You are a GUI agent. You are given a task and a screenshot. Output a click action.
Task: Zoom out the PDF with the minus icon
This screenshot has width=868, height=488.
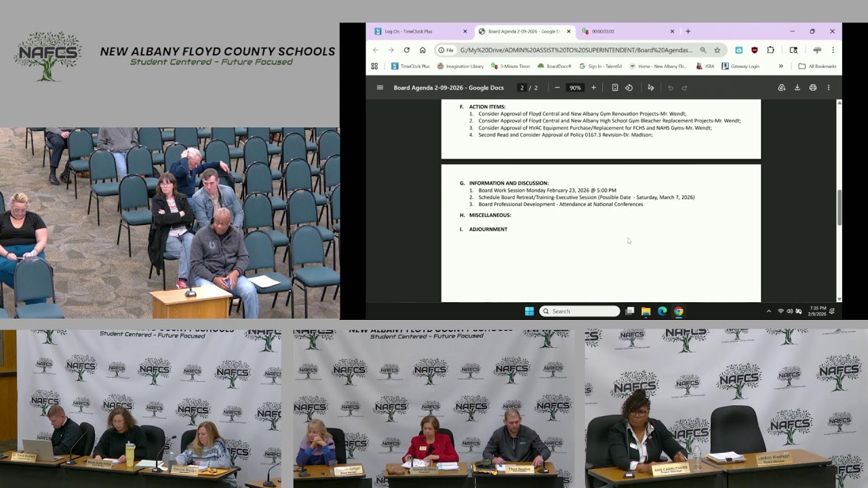coord(557,87)
